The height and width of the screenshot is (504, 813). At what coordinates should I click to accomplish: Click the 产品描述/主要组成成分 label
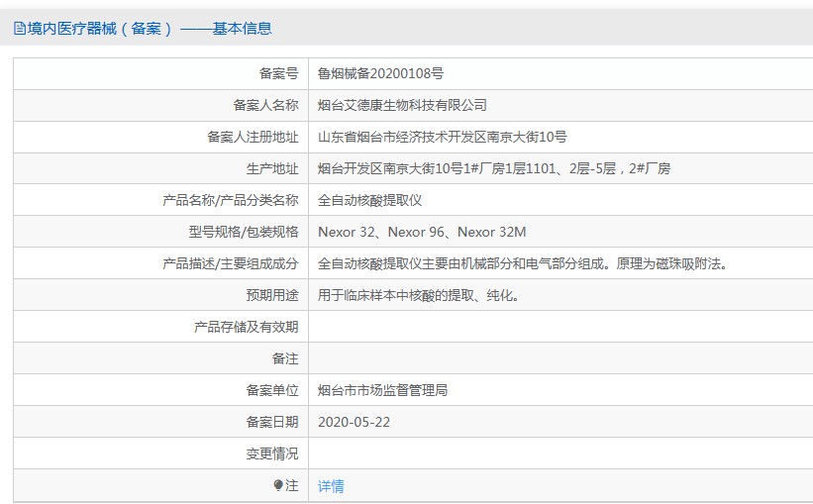coord(231,263)
